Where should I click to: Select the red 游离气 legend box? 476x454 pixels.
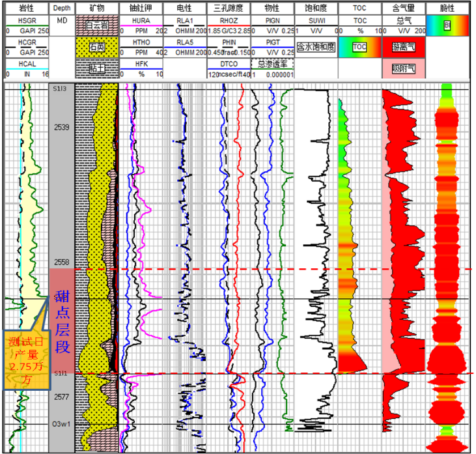click(404, 47)
